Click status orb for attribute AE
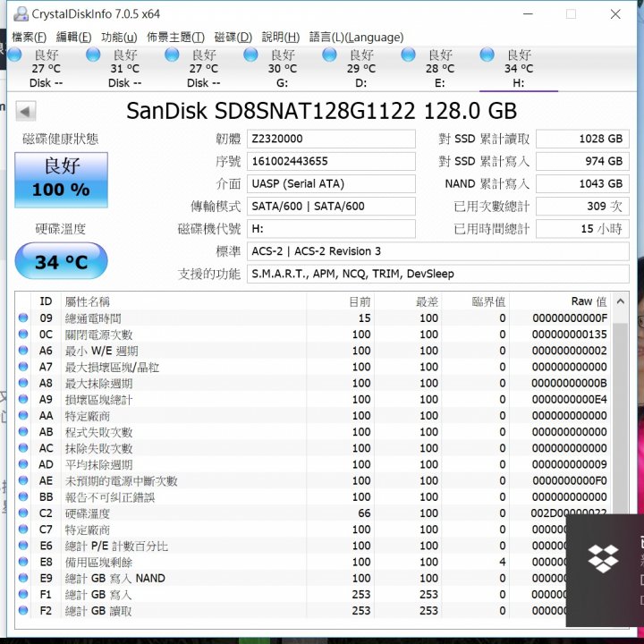The width and height of the screenshot is (644, 644). click(23, 480)
